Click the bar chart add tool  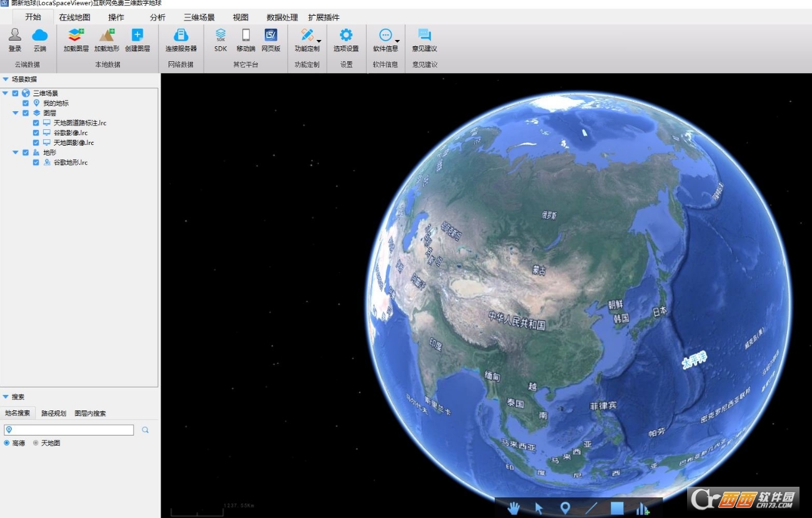(x=643, y=509)
